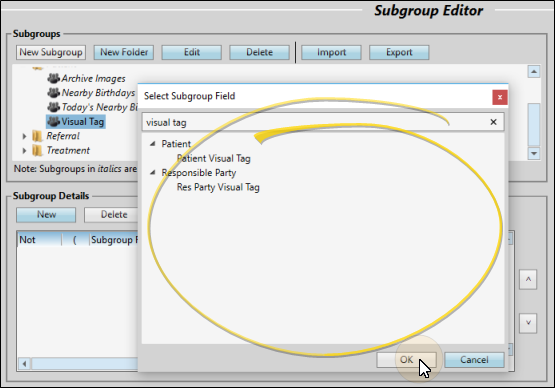Click the Export subgroups button
Viewport: 555px width, 388px height.
click(x=399, y=52)
